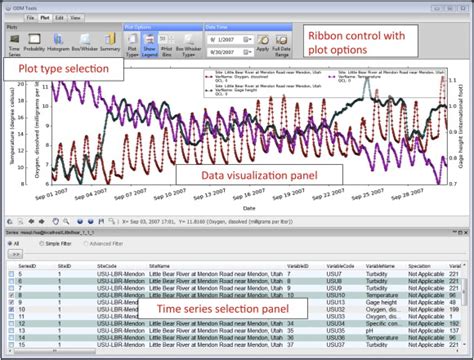This screenshot has height=360, width=474.
Task: Check the box for SeriesID 12
Action: point(11,324)
